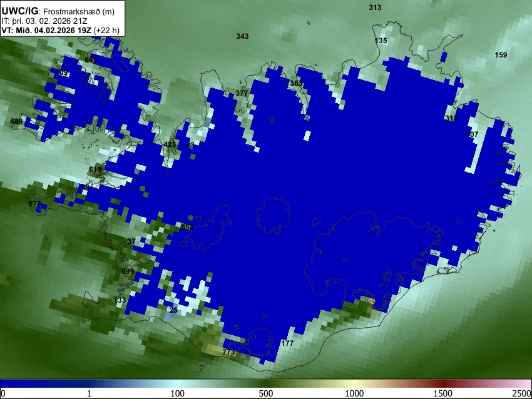This screenshot has height=399, width=532.
Task: Click the number 177 on the map
Action: pyautogui.click(x=287, y=343)
